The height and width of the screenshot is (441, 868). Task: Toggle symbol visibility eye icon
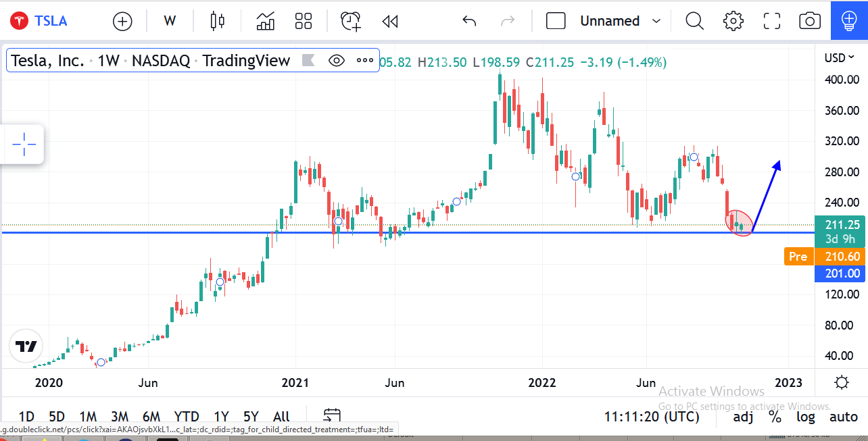336,61
